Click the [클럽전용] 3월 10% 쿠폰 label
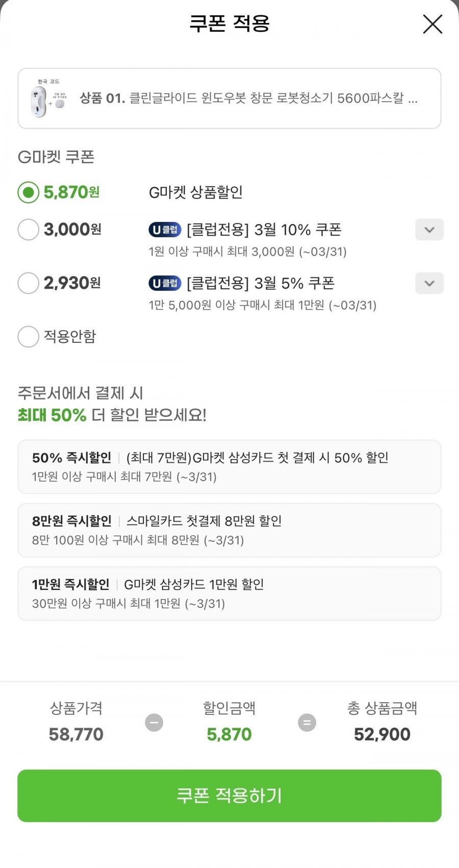This screenshot has height=868, width=459. pyautogui.click(x=264, y=230)
